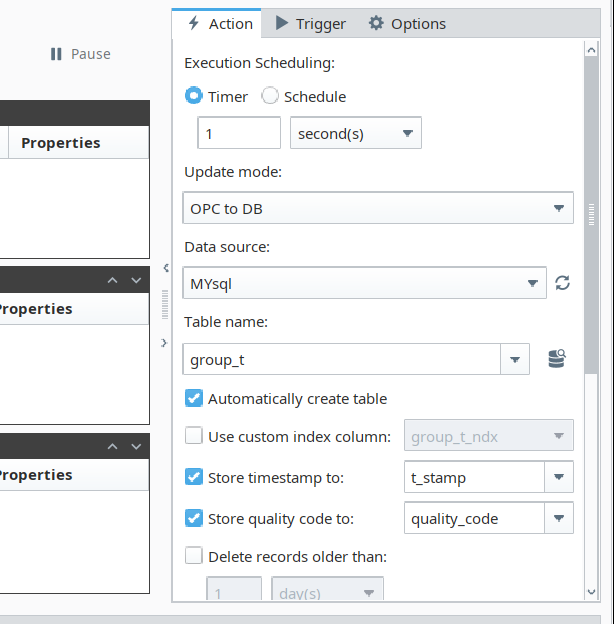Expand the group_t table name dropdown

514,360
